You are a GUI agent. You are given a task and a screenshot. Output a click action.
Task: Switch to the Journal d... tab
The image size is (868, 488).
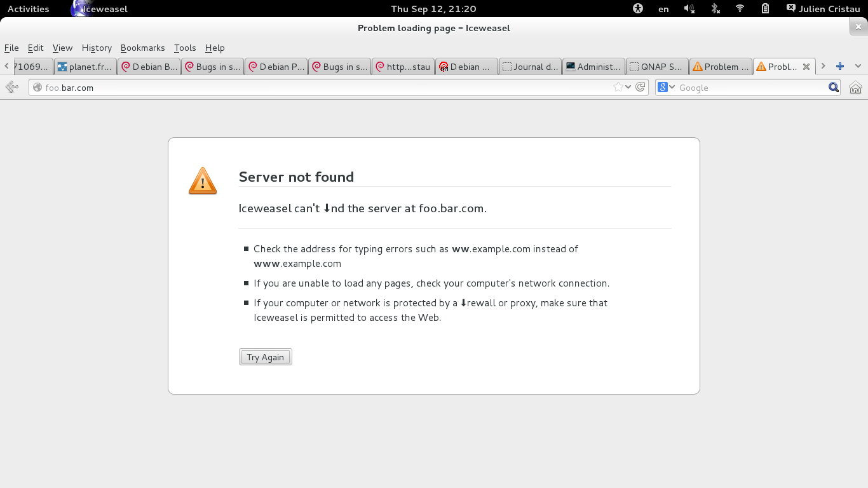[x=530, y=67]
